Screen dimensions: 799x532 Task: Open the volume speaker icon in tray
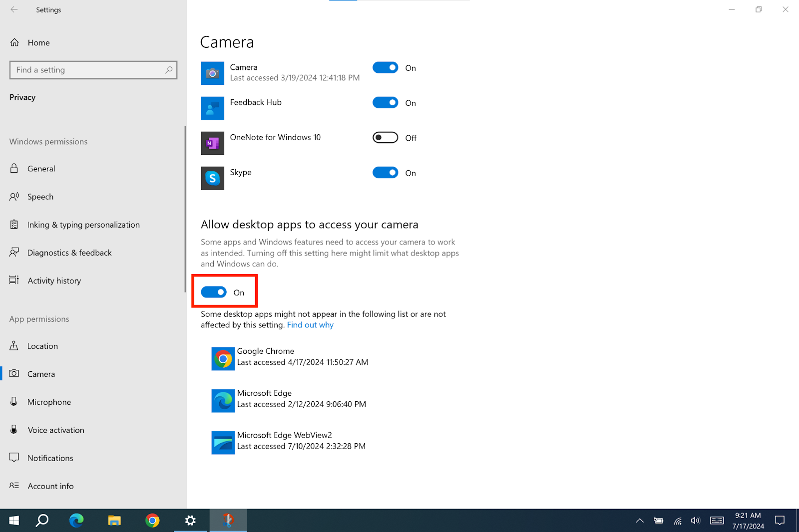696,521
